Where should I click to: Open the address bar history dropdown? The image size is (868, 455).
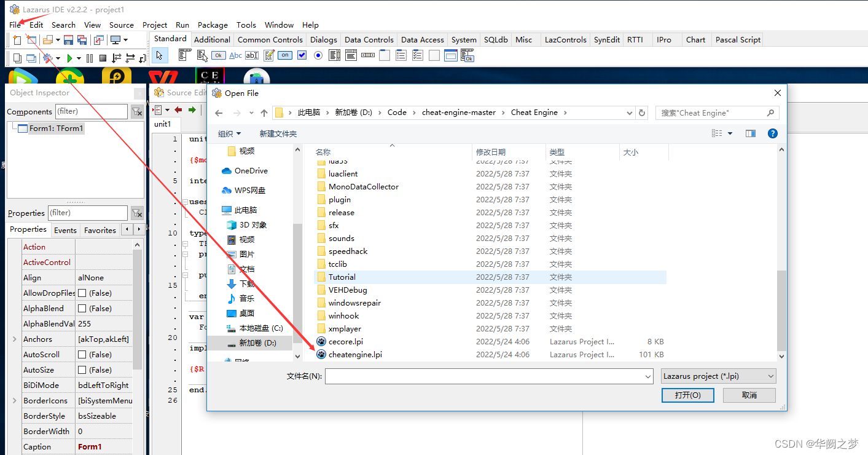pos(629,113)
